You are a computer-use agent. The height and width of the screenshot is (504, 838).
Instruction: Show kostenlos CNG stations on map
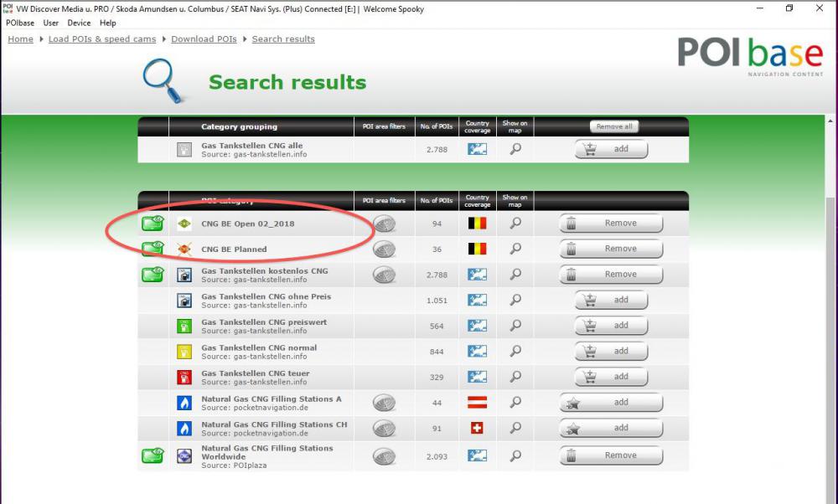515,275
